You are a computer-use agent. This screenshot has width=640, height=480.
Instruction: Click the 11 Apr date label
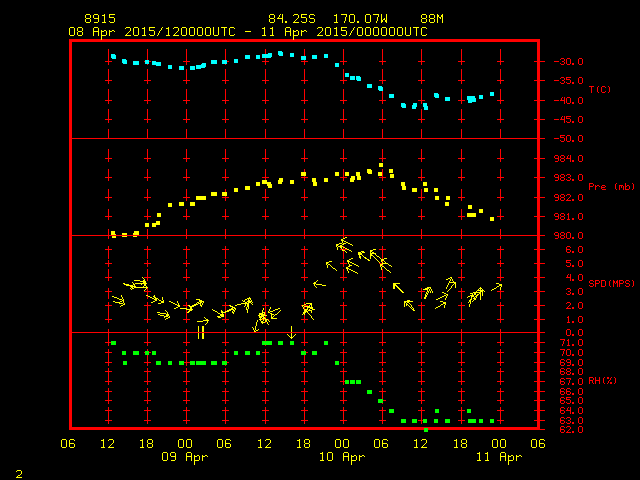click(499, 457)
